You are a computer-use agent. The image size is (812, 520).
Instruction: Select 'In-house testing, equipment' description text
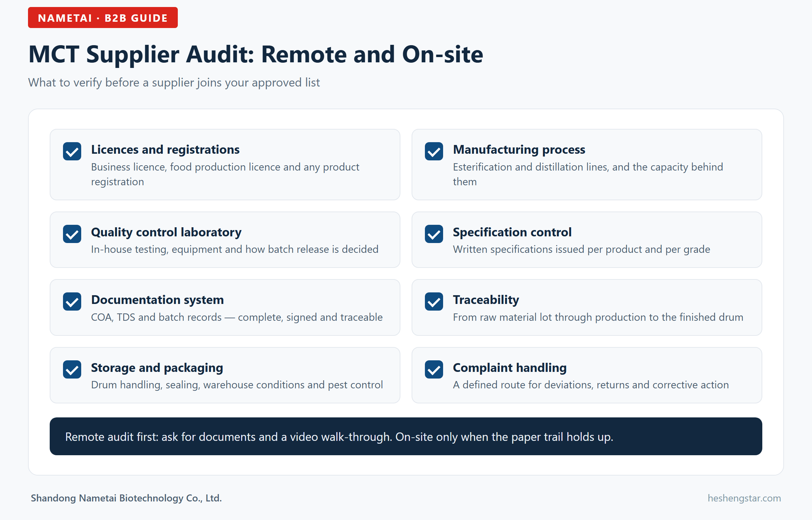click(x=235, y=249)
